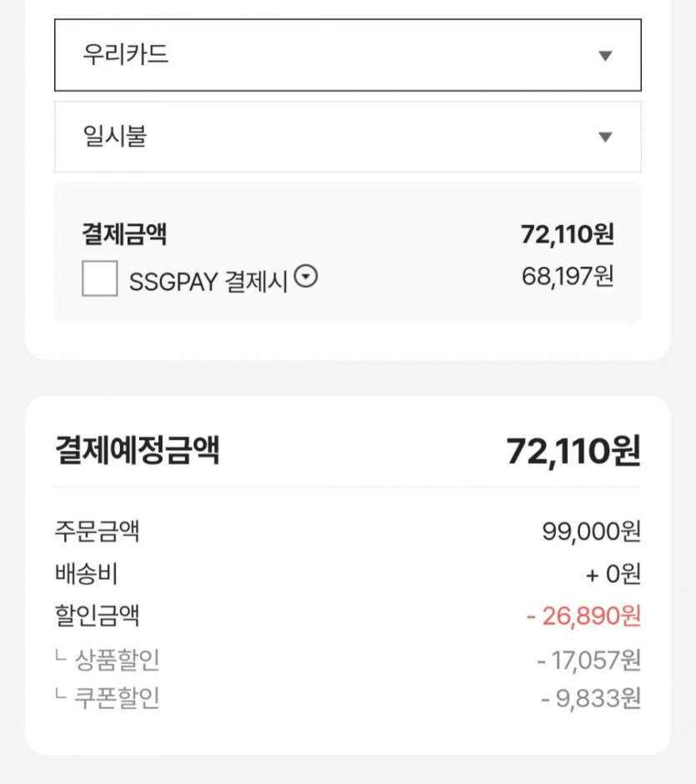
Task: Click the arrow beside 우리카드
Action: (606, 56)
